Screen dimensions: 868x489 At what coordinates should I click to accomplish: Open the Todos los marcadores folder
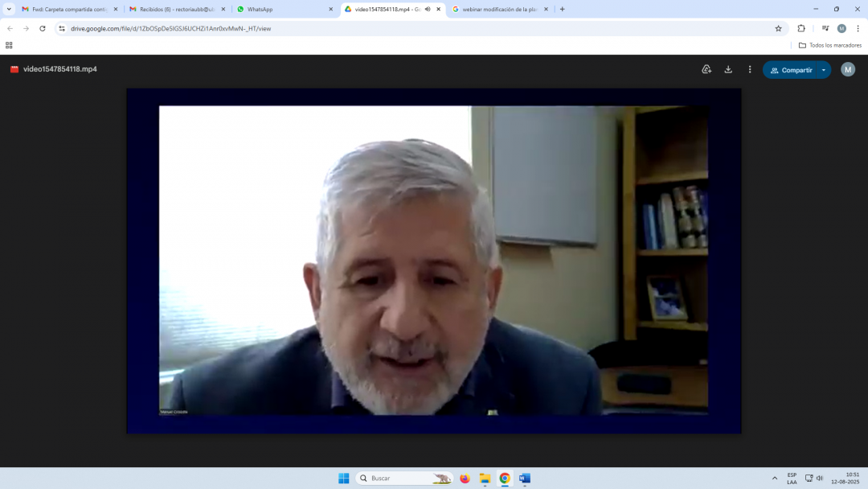coord(829,45)
